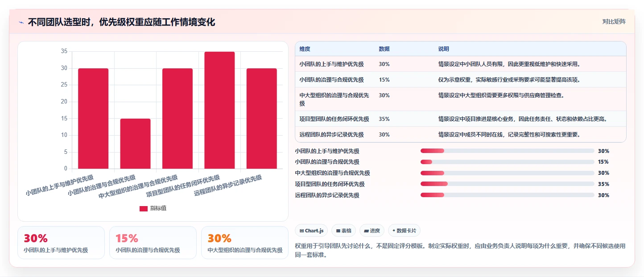This screenshot has width=644, height=277.
Task: Click the card title 不同团队选型时
Action: click(121, 22)
